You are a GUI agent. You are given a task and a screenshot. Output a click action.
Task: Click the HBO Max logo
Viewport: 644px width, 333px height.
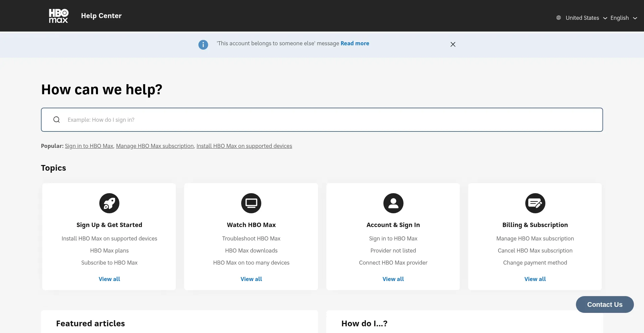coord(58,16)
